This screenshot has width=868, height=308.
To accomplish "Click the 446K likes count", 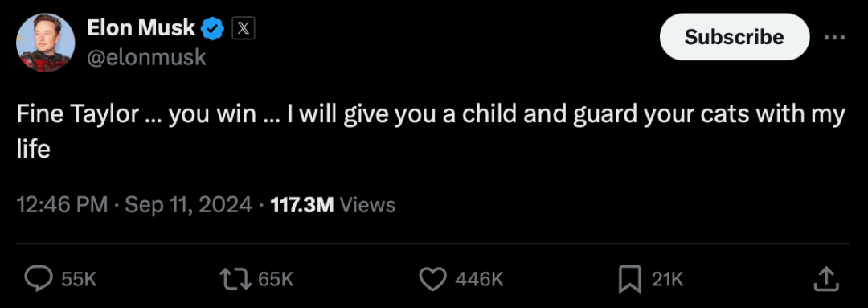I will 479,280.
